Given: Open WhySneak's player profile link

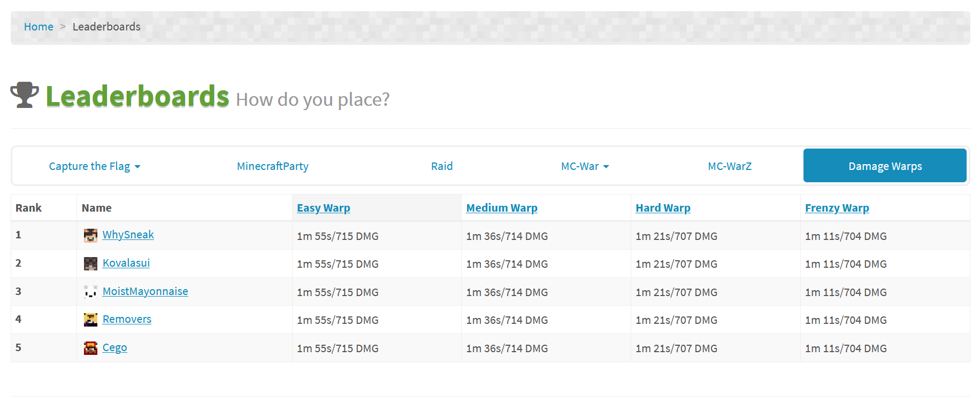Looking at the screenshot, I should pos(128,235).
